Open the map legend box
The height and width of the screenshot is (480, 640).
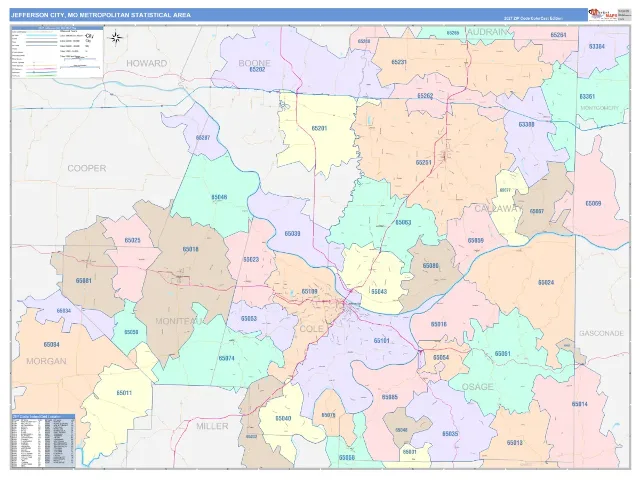click(x=57, y=52)
